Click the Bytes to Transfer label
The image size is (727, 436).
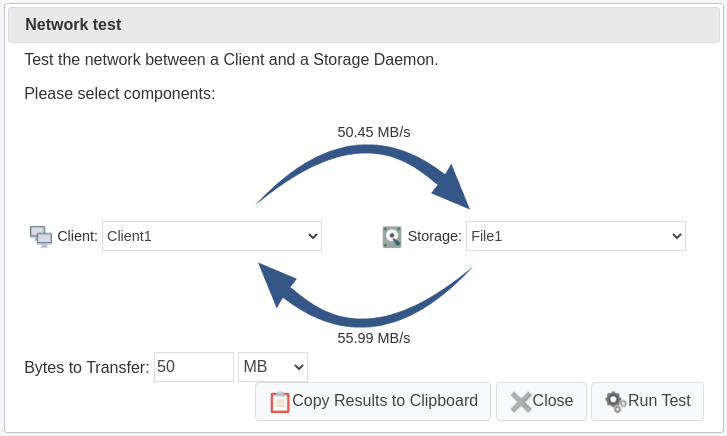click(x=87, y=367)
